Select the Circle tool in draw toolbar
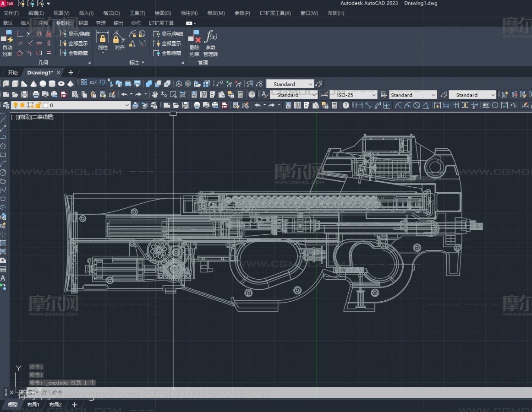Screen dimensions: 532x412 [3, 173]
